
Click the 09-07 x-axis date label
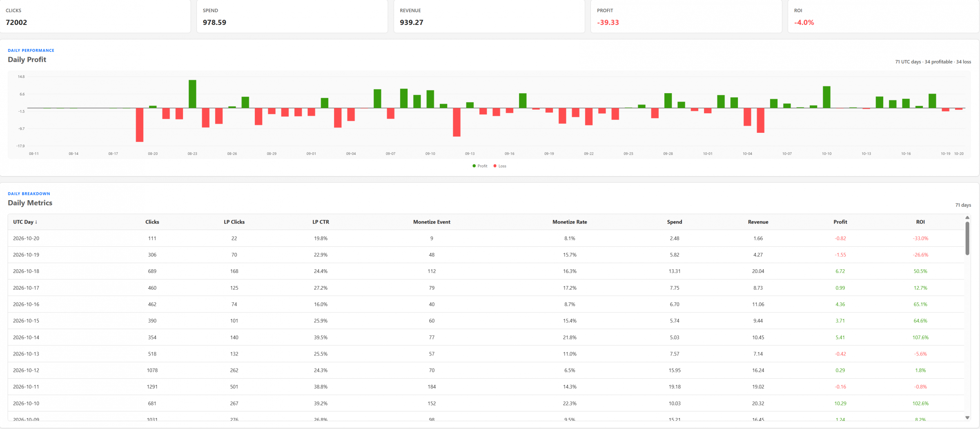click(x=390, y=154)
